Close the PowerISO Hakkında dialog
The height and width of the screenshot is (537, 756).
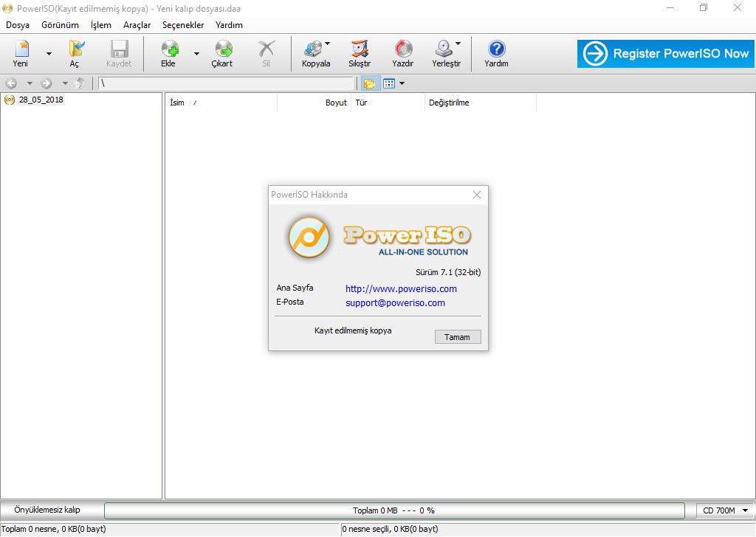point(477,195)
